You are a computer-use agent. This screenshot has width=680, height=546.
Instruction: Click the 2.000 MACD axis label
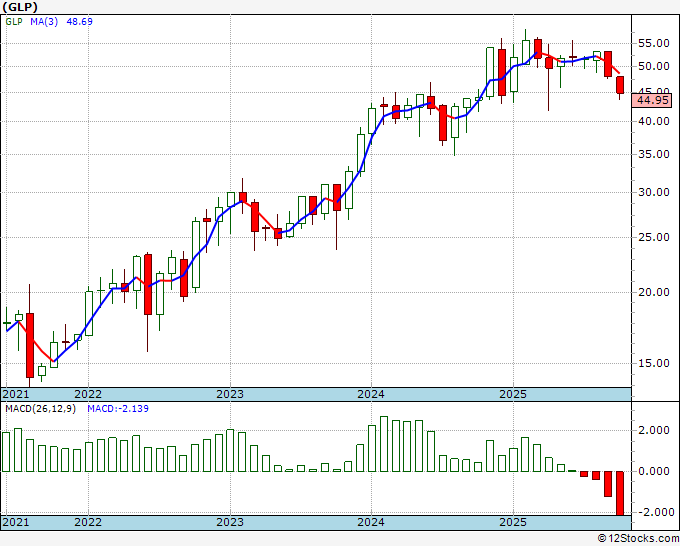(654, 430)
